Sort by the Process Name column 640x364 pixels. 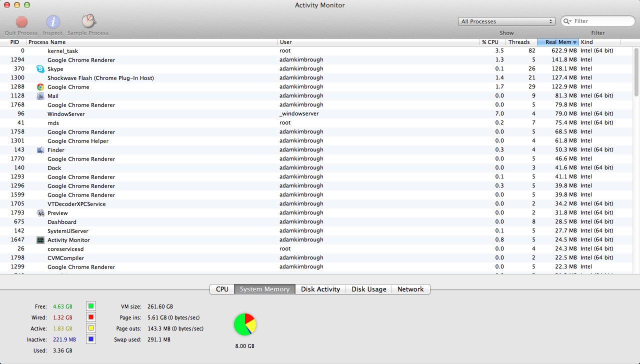click(152, 42)
